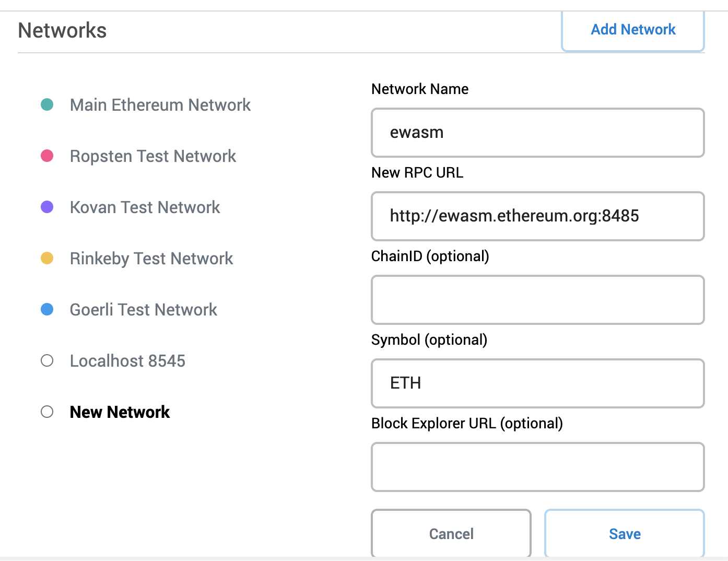Pick Kovan Test Network in list

[145, 207]
